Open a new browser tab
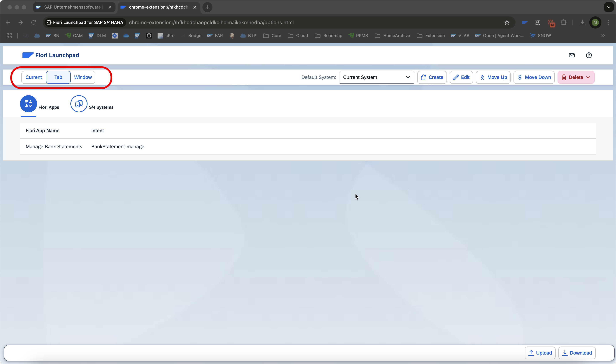 click(x=207, y=7)
